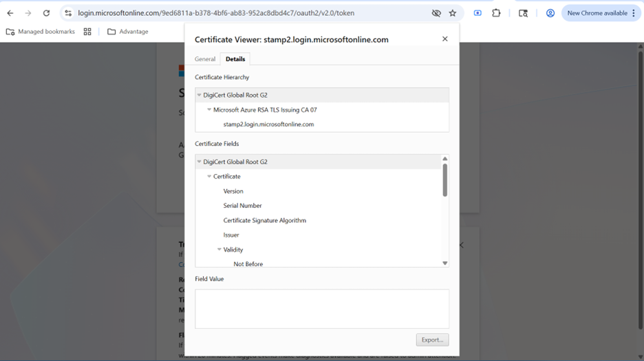Click the page's vertical scrollbar
Image resolution: width=644 pixels, height=361 pixels.
(641, 190)
